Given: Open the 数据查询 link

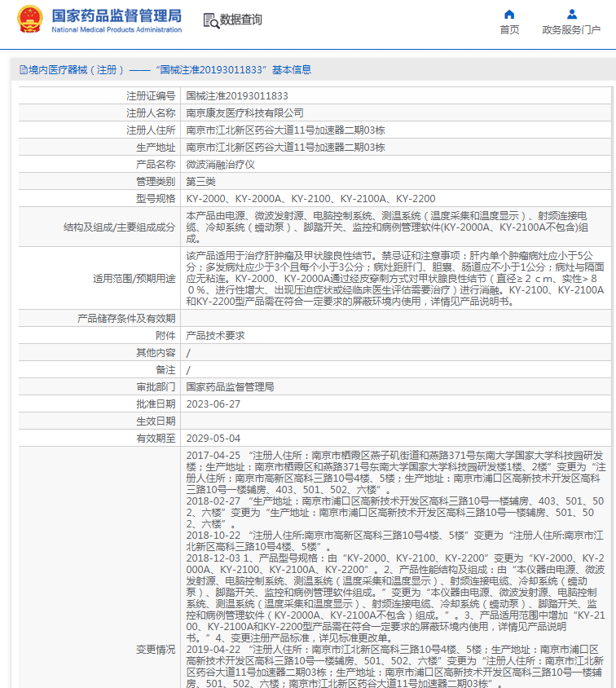Looking at the screenshot, I should pos(240,20).
